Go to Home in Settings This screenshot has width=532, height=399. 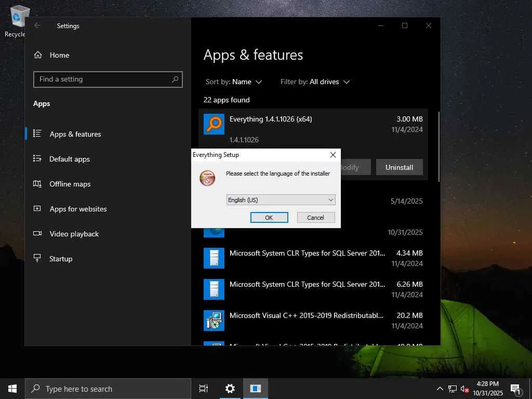(x=59, y=55)
